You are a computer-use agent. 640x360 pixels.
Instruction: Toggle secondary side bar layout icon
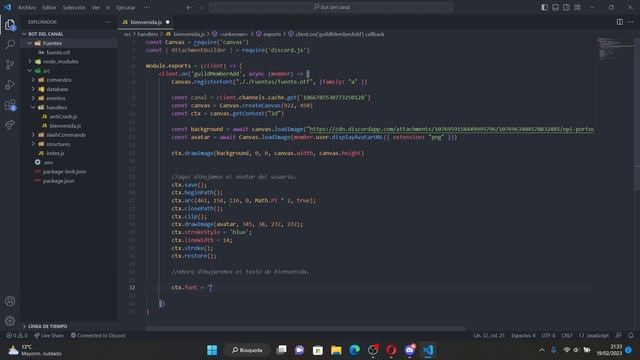(x=567, y=7)
